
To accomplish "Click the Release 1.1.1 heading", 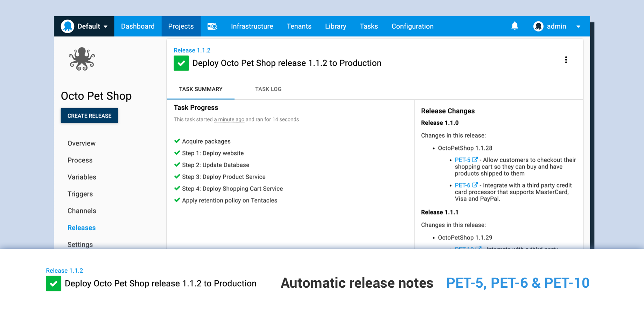I will (x=440, y=212).
